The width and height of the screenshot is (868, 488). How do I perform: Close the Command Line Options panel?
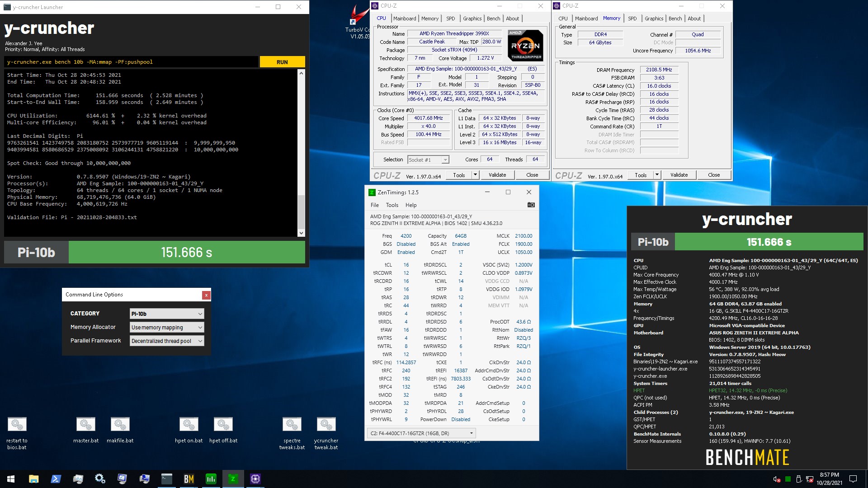pyautogui.click(x=206, y=295)
